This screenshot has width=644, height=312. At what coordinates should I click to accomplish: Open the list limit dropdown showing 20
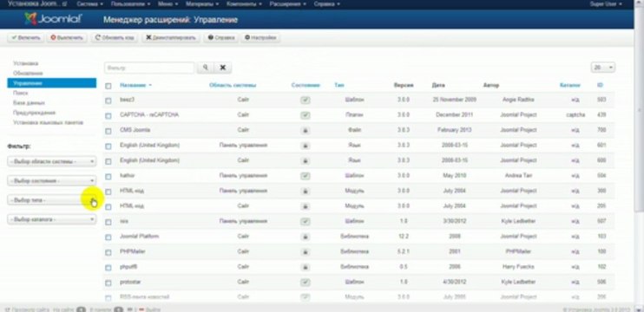pos(603,68)
